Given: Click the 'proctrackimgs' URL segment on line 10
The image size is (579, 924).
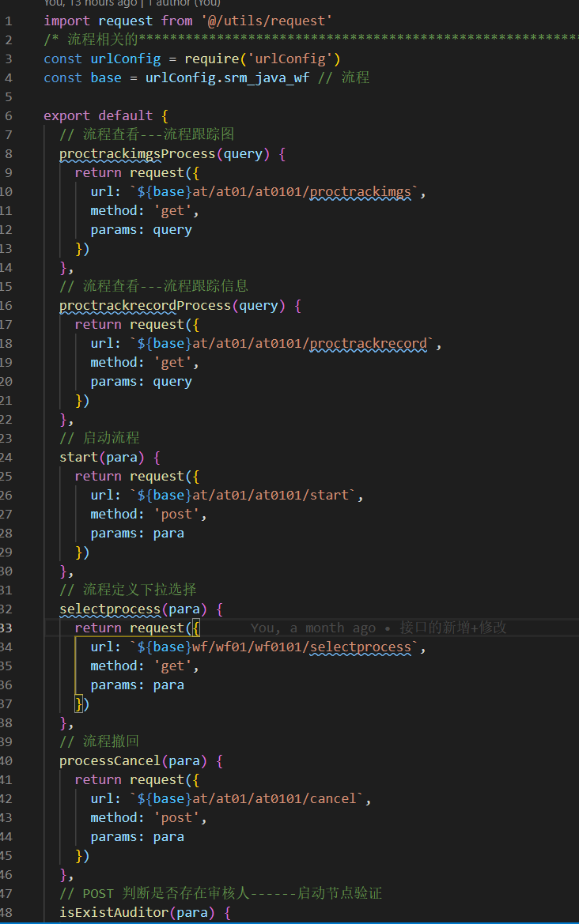Looking at the screenshot, I should tap(360, 192).
